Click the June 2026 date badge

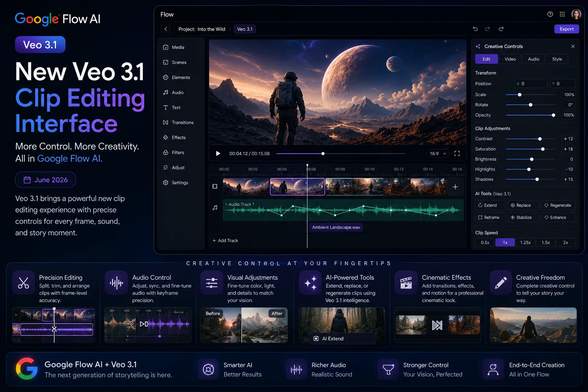pos(46,180)
